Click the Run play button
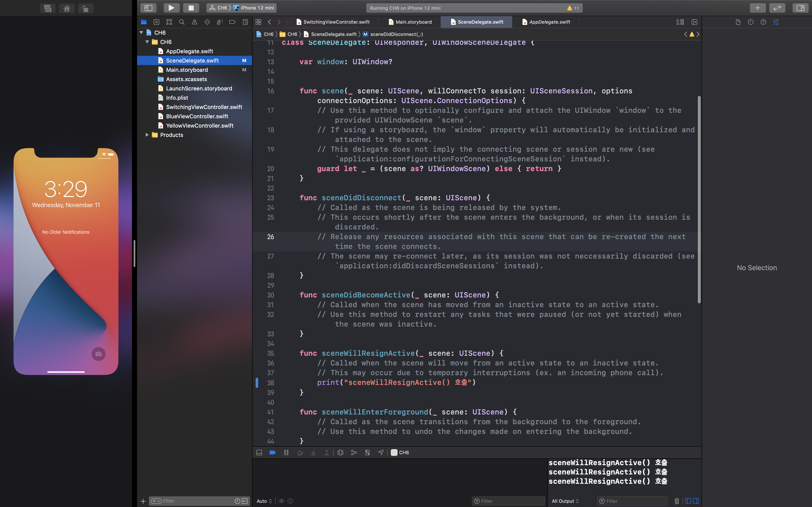 [171, 8]
